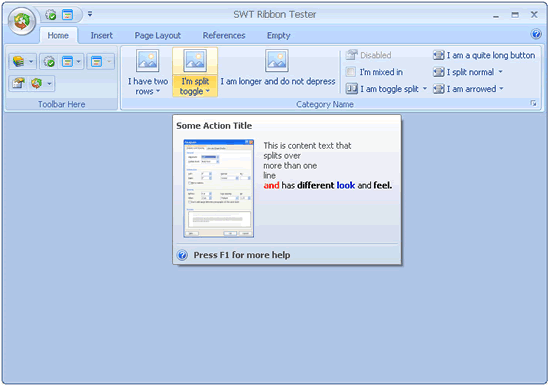Toggle the picture icon of 'I'm split toggle'
This screenshot has width=550, height=386.
[195, 61]
